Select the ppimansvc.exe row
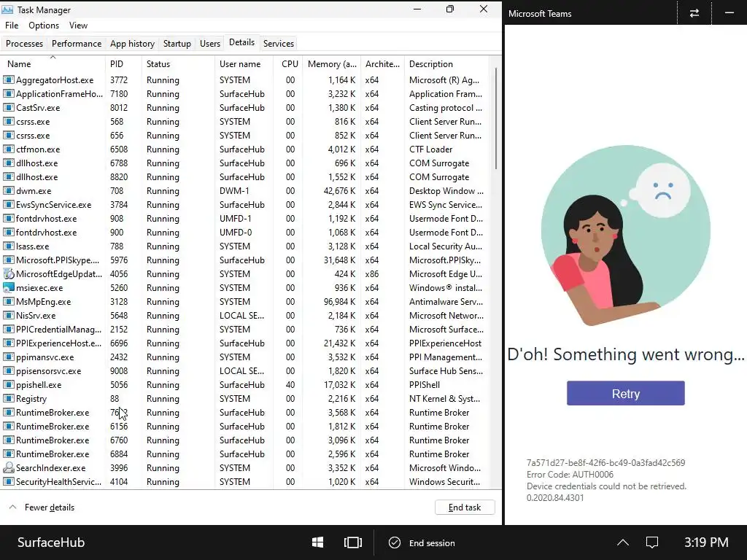The image size is (747, 560). tap(245, 357)
